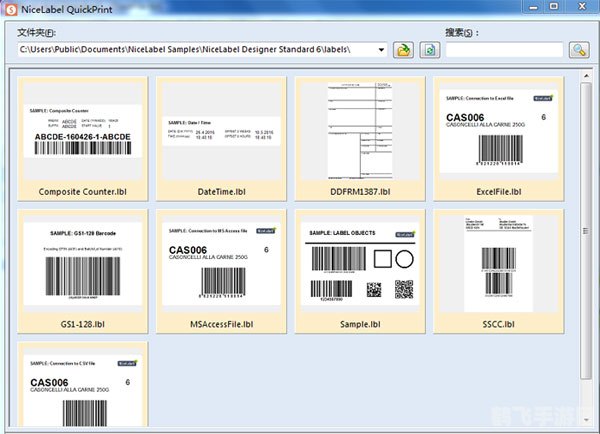Select the CSV file connection label thumbnail
The width and height of the screenshot is (600, 434).
click(82, 387)
